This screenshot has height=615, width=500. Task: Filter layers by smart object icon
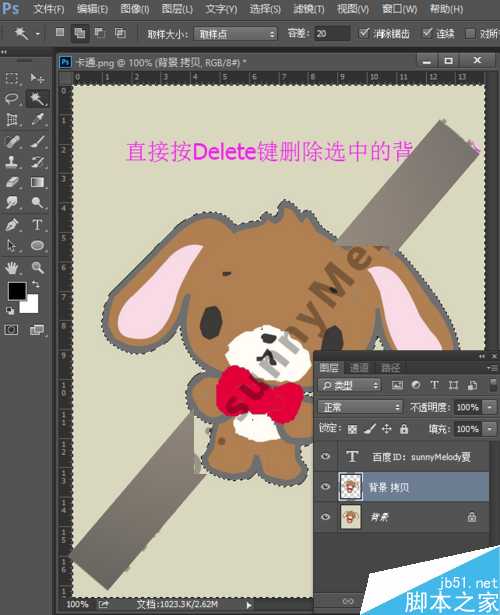tap(472, 385)
